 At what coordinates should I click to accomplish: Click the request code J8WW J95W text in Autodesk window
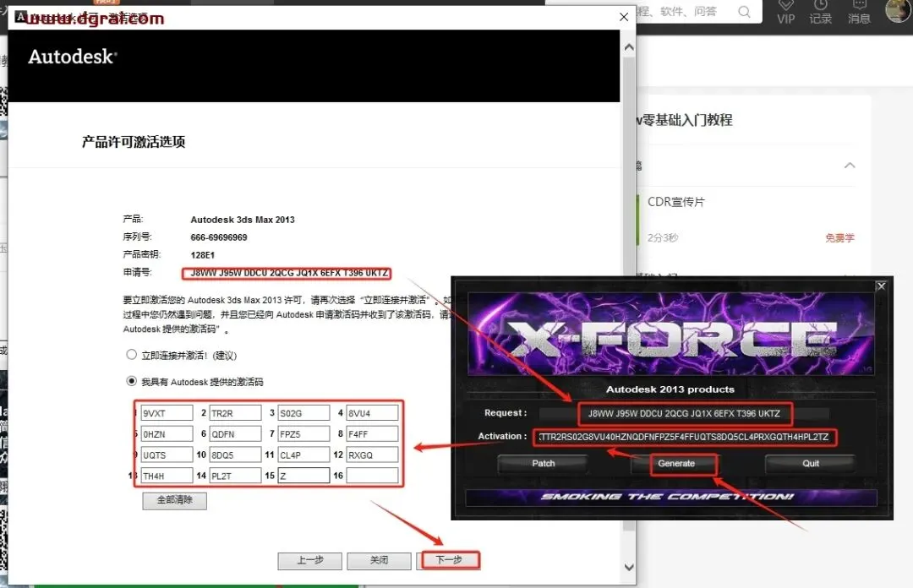(289, 273)
